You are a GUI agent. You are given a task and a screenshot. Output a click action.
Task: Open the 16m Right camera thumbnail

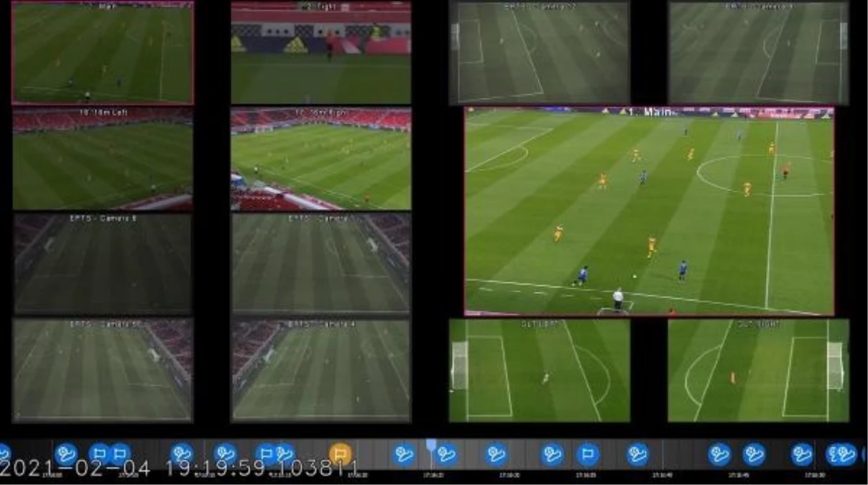pyautogui.click(x=320, y=159)
